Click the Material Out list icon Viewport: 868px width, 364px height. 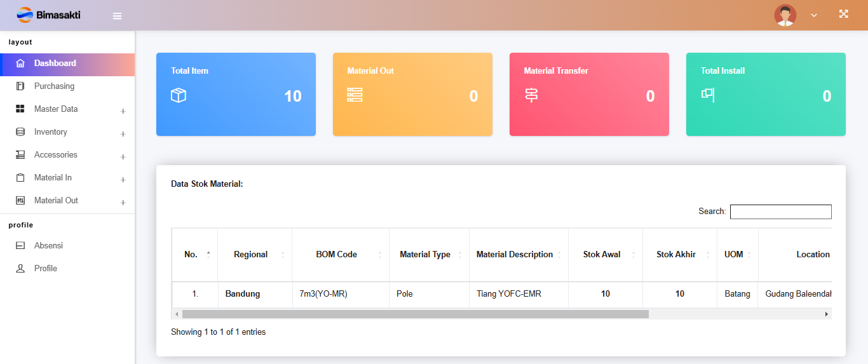[x=355, y=95]
